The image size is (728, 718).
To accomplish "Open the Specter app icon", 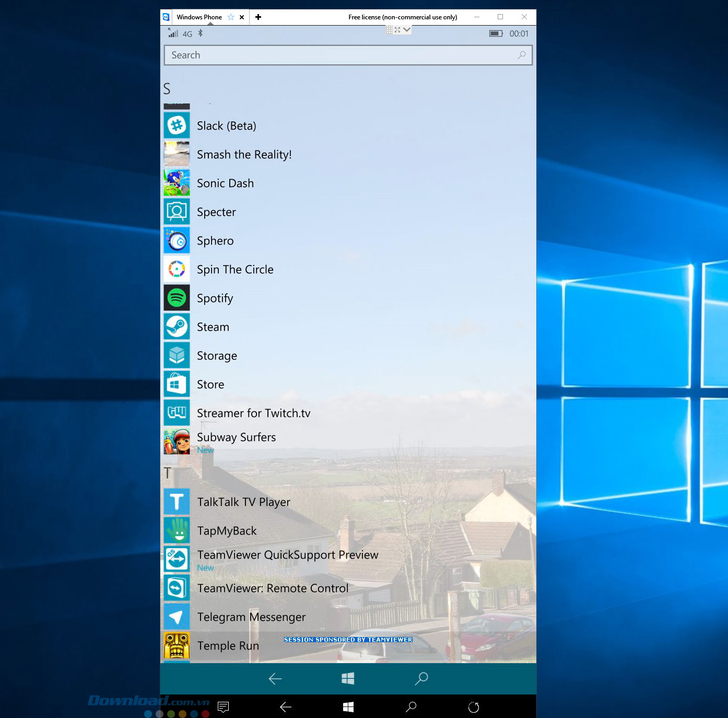I will click(177, 212).
